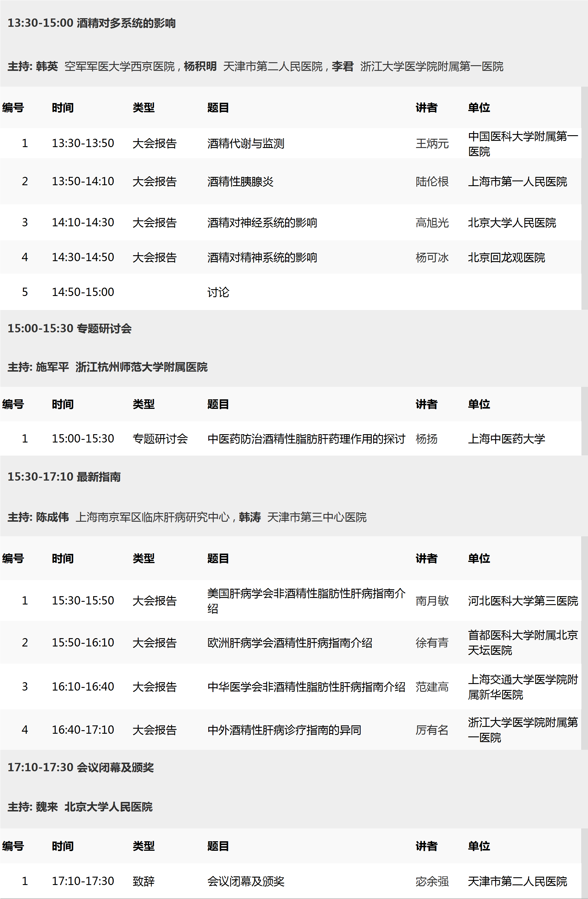Click speaker name 厉有名
The height and width of the screenshot is (899, 588).
coord(432,730)
